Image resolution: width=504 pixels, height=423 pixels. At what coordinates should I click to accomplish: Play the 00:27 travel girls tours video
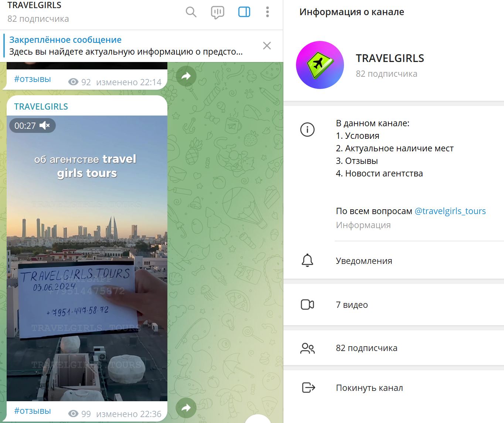(x=87, y=258)
